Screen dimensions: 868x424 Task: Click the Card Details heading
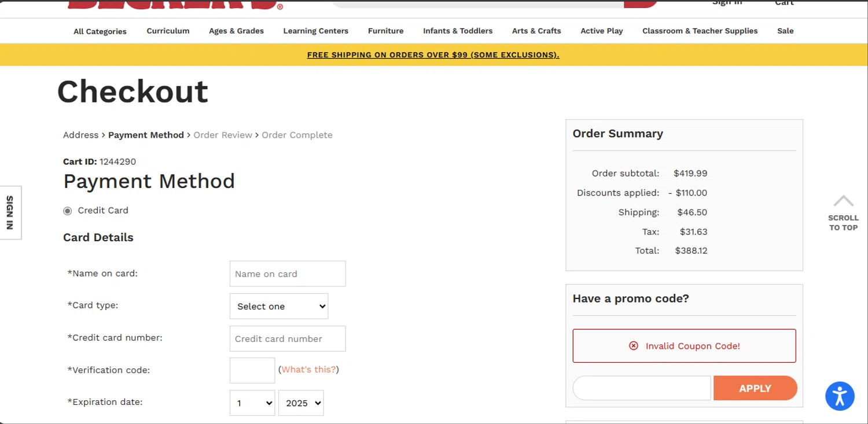click(98, 237)
